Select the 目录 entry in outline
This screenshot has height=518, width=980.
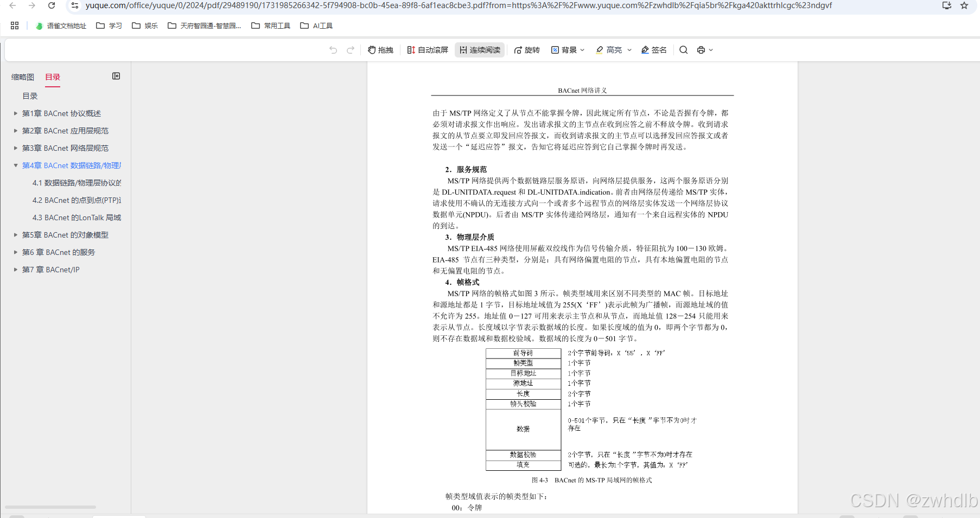coord(30,96)
